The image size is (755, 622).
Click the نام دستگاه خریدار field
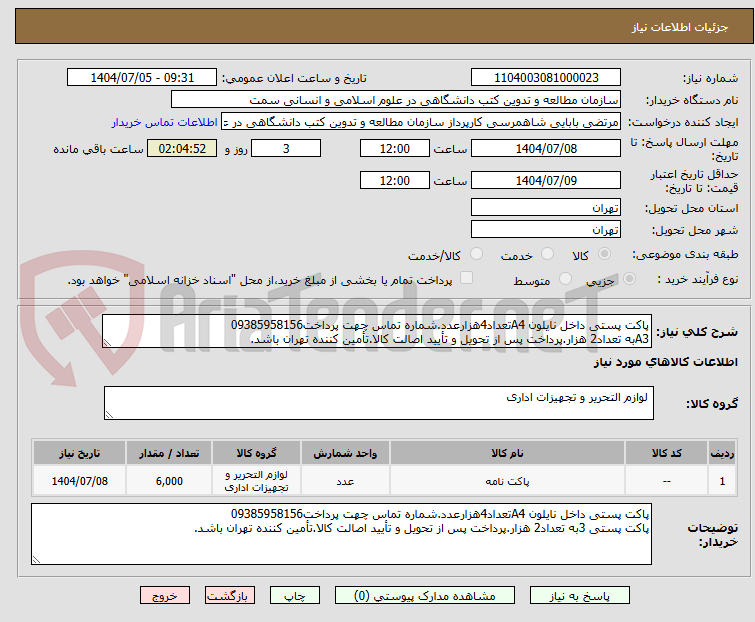point(395,100)
